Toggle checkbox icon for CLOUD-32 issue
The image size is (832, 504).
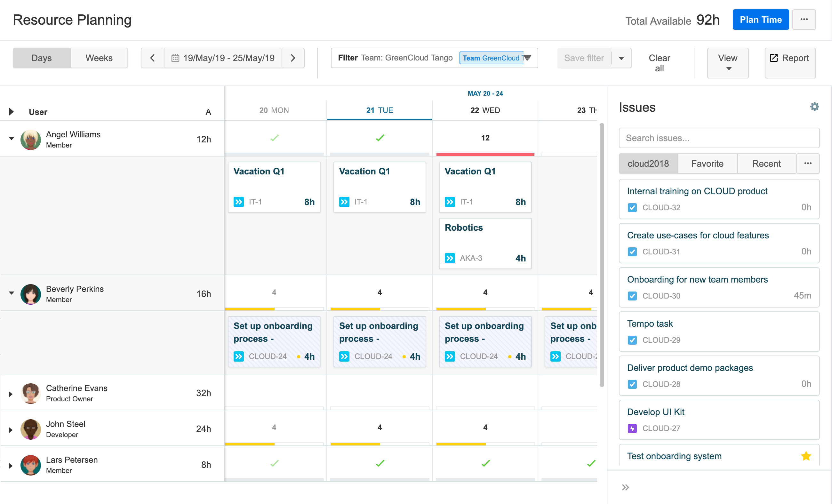coord(632,207)
